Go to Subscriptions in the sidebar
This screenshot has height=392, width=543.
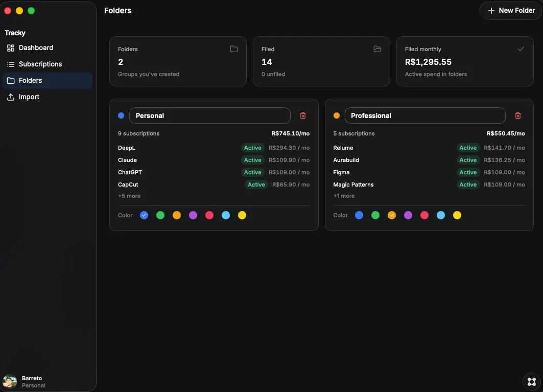(47, 64)
